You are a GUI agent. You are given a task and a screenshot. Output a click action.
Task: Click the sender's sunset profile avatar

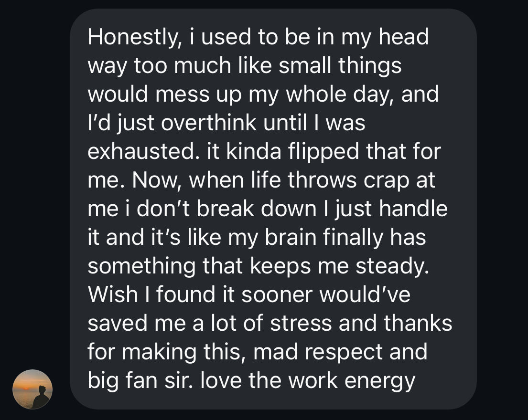click(32, 389)
